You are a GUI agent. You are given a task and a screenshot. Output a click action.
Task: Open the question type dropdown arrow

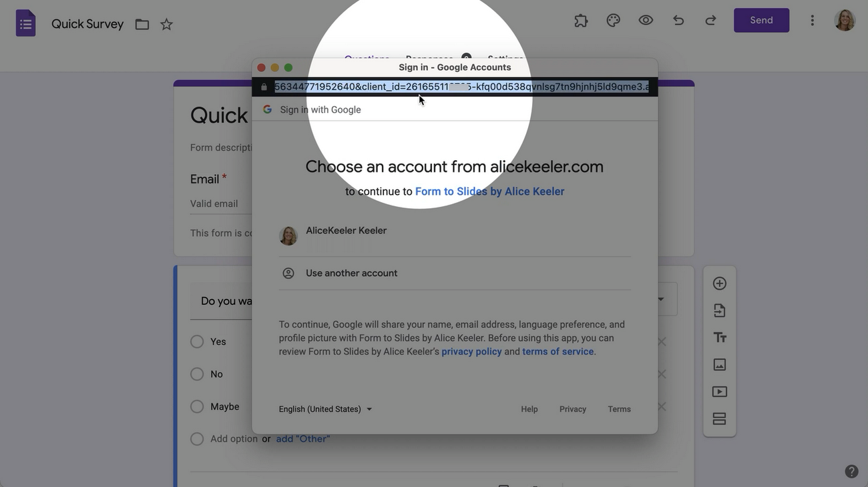(660, 300)
